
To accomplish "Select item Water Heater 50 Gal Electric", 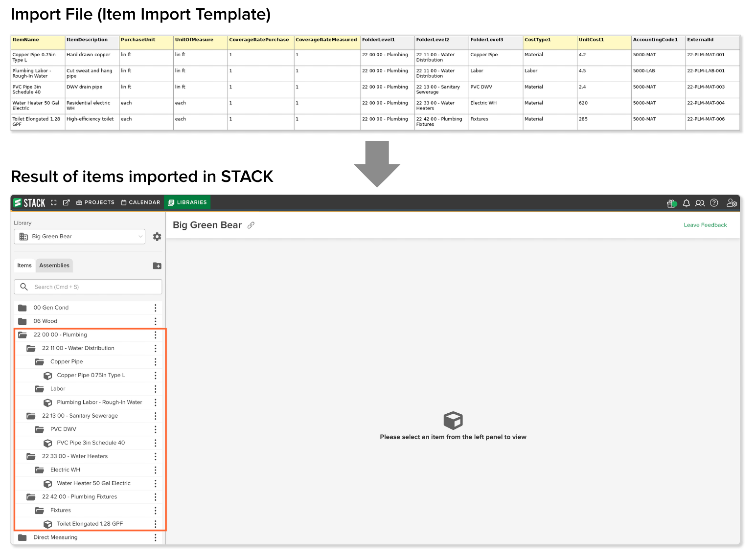I will point(93,484).
